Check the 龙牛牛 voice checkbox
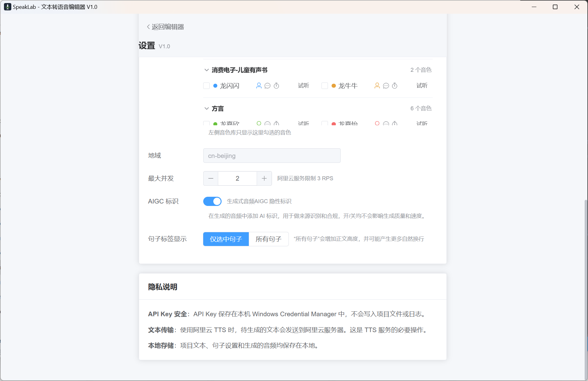The width and height of the screenshot is (588, 381). point(325,86)
